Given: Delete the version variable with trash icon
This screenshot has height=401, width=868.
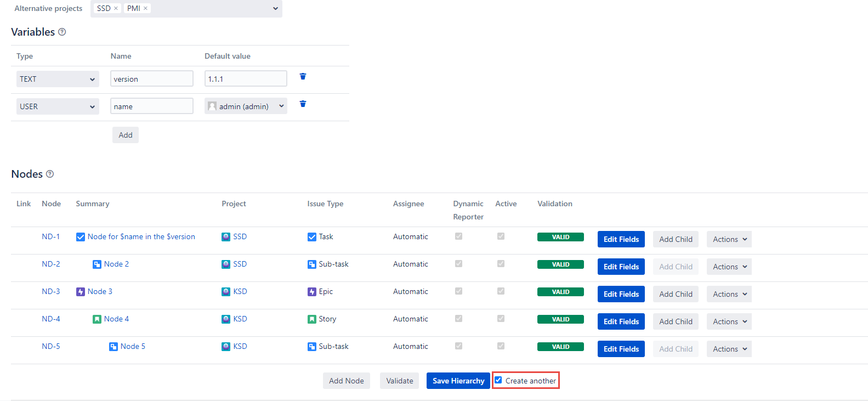Looking at the screenshot, I should [303, 77].
